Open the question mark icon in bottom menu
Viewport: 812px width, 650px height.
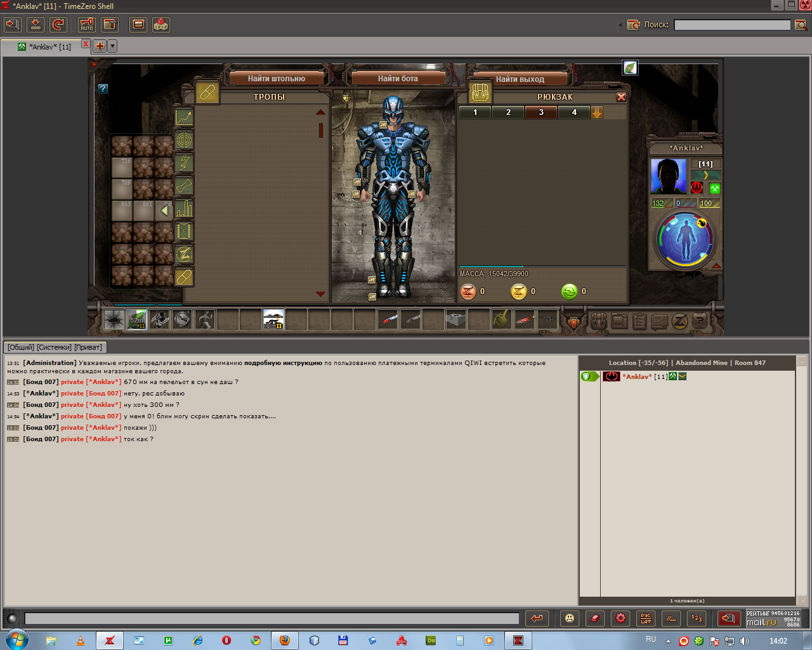click(699, 321)
